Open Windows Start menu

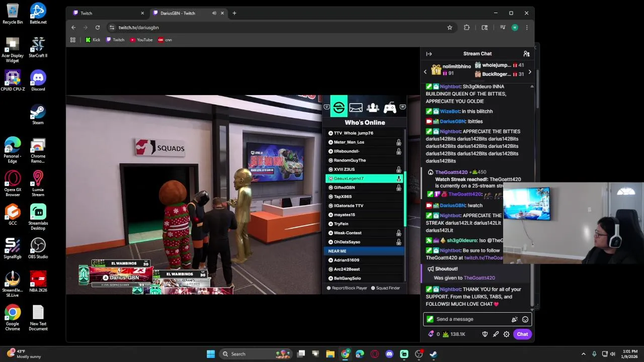211,354
